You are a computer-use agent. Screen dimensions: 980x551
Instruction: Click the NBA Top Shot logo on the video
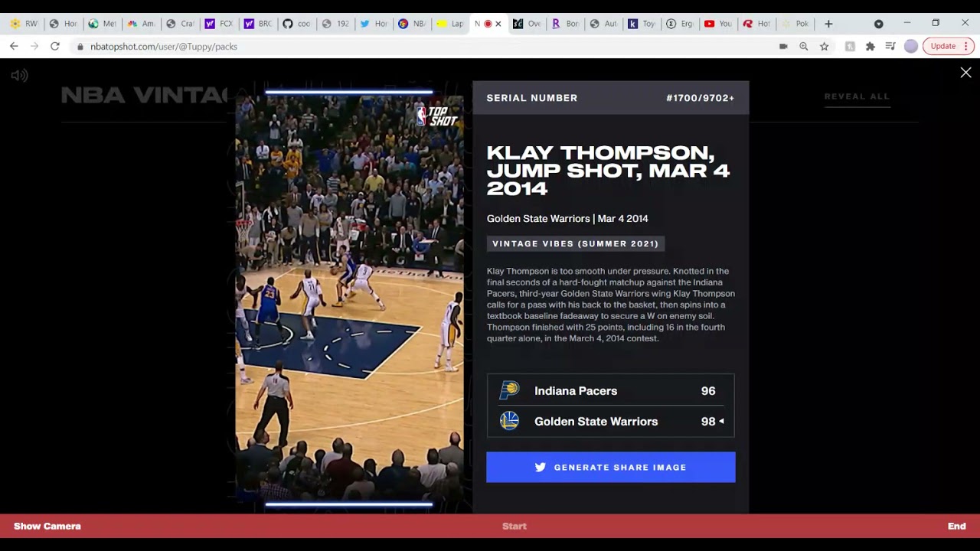click(x=436, y=116)
